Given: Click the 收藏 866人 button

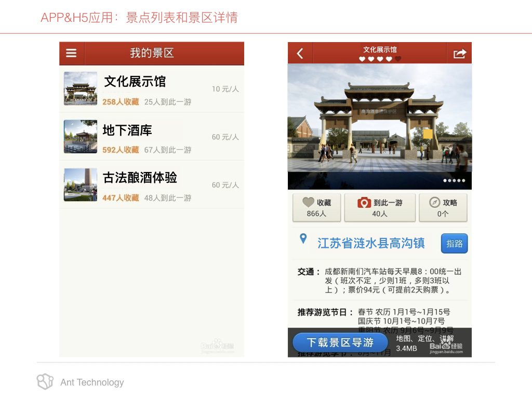Looking at the screenshot, I should pyautogui.click(x=316, y=208).
